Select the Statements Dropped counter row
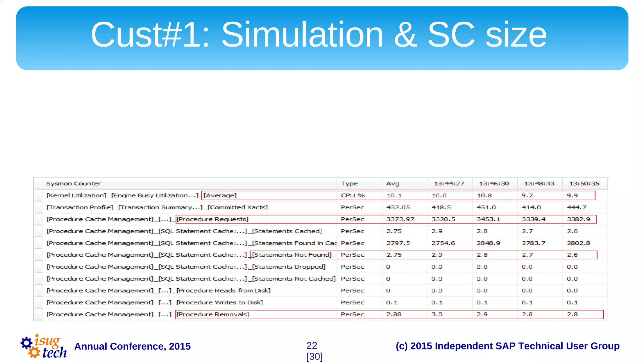This screenshot has width=644, height=362. [321, 267]
